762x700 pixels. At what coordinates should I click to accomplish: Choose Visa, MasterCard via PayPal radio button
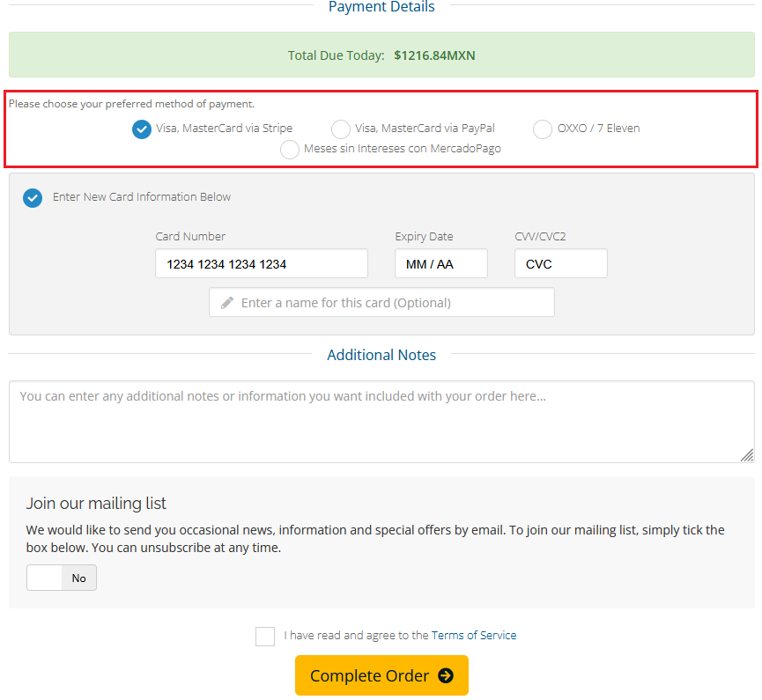click(x=341, y=129)
